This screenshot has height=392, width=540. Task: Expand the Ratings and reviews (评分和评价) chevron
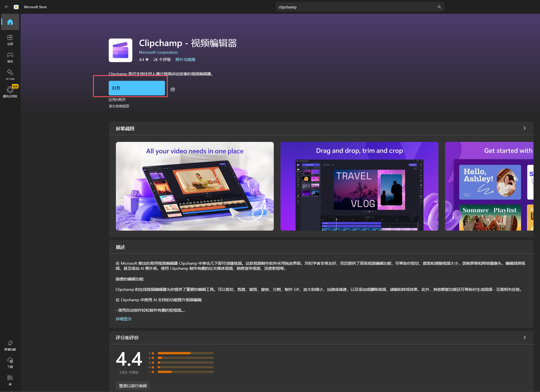pyautogui.click(x=524, y=337)
